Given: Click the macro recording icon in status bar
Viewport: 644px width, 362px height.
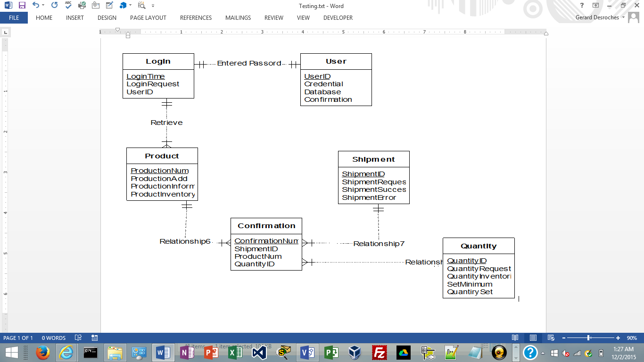Looking at the screenshot, I should 94,338.
